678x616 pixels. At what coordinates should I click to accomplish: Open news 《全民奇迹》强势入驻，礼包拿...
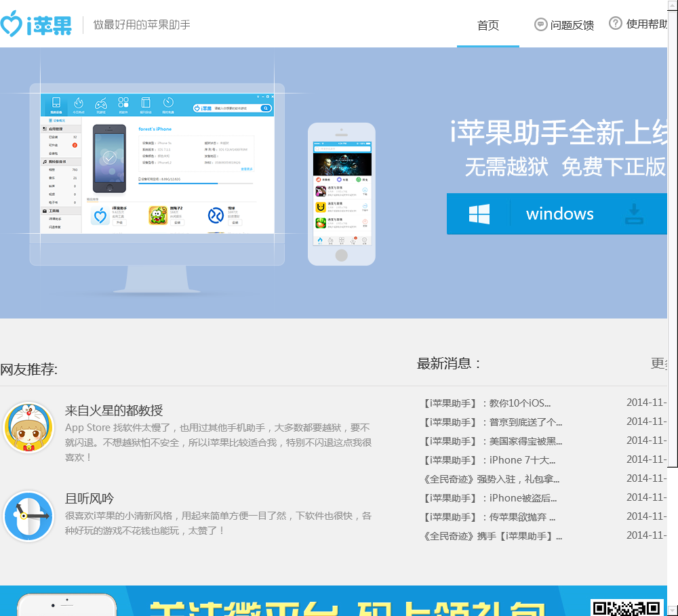(x=492, y=479)
